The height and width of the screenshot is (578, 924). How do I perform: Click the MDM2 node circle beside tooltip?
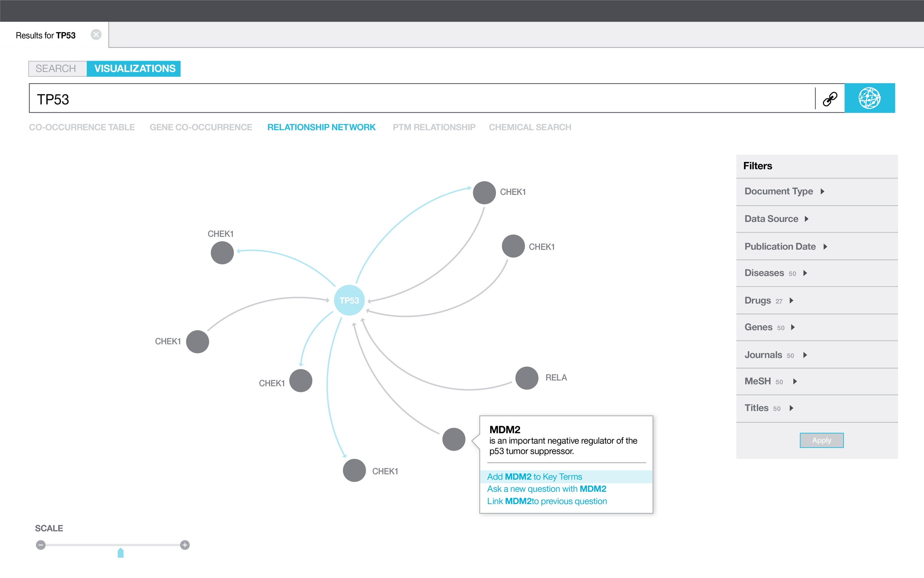click(x=454, y=439)
